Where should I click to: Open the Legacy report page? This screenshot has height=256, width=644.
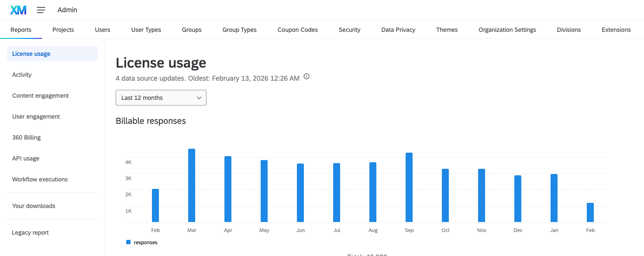[x=30, y=232]
